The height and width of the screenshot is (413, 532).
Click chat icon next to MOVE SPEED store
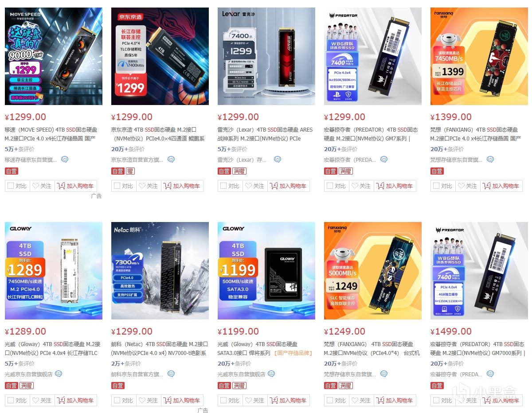(x=65, y=159)
